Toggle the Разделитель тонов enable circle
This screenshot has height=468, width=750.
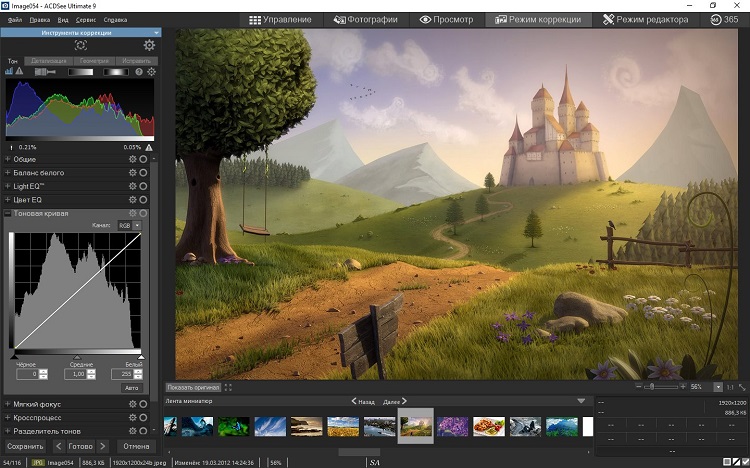(x=143, y=431)
